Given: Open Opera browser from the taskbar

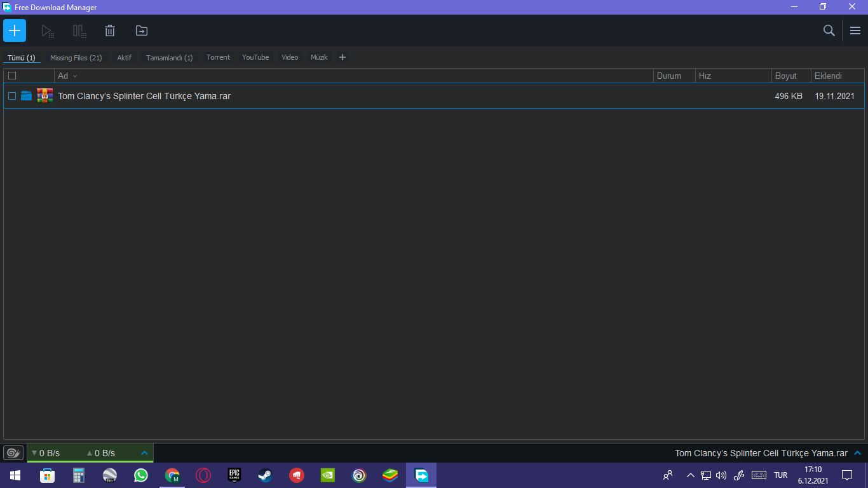Looking at the screenshot, I should click(x=203, y=475).
